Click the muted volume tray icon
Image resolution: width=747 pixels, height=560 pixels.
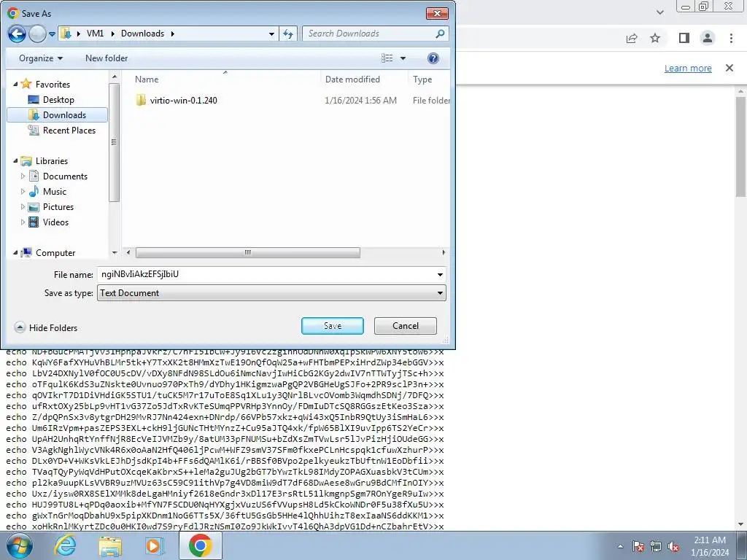pos(673,546)
